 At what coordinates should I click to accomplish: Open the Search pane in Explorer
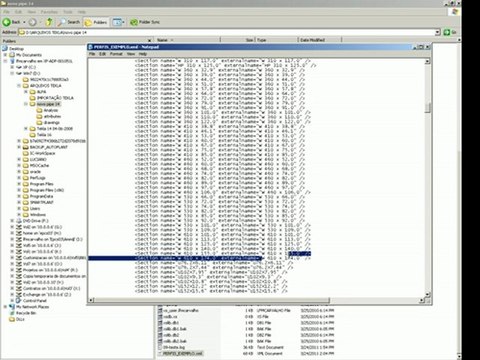[x=69, y=22]
